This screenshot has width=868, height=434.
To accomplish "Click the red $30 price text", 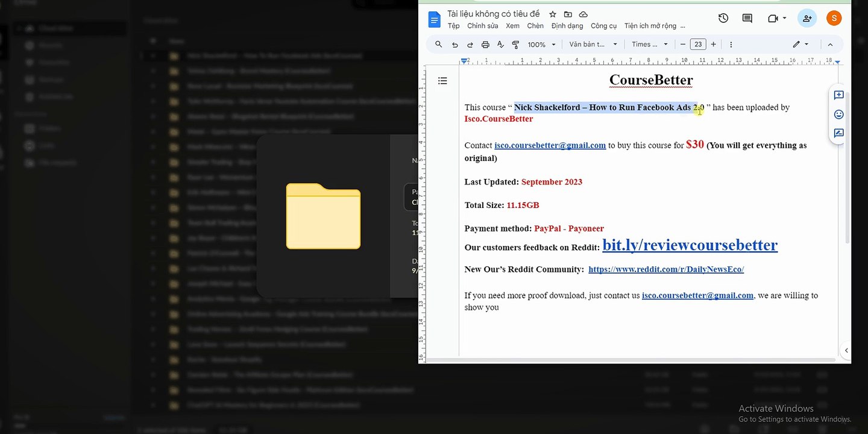I will (695, 144).
